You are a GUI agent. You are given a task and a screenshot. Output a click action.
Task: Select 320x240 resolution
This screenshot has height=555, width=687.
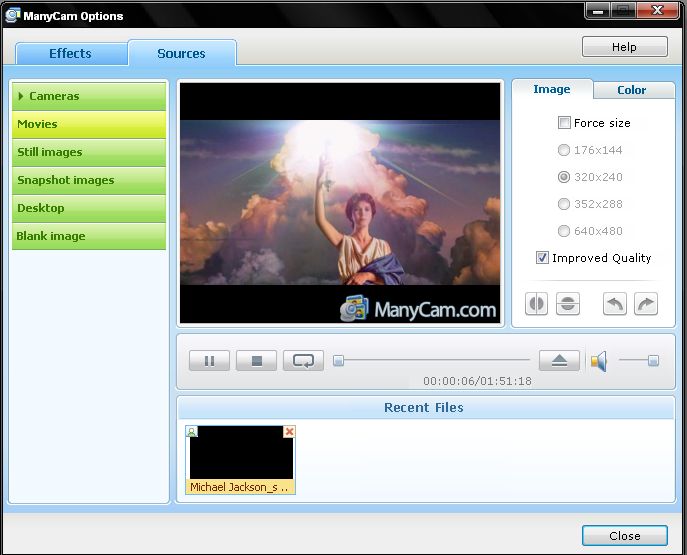[563, 177]
